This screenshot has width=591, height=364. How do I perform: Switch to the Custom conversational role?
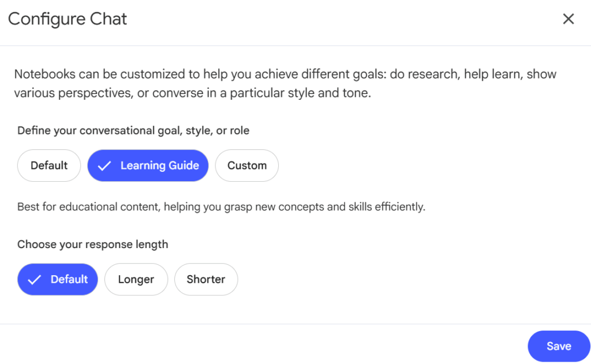coord(246,166)
